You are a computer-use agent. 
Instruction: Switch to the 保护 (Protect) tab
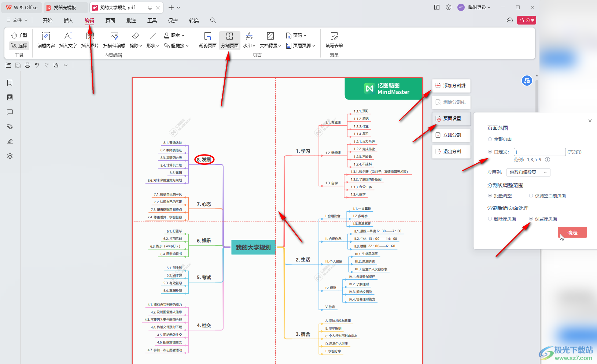[173, 21]
